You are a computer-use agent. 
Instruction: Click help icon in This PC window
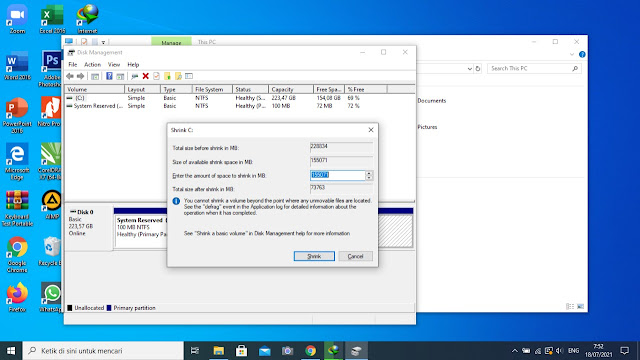point(582,54)
